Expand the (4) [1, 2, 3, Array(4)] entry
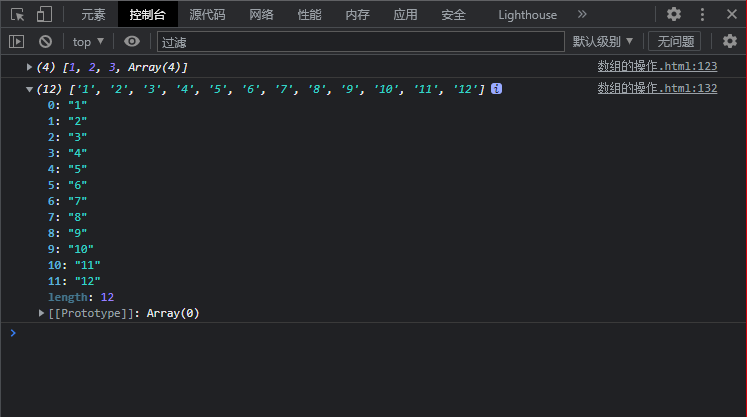The image size is (747, 417). (29, 67)
